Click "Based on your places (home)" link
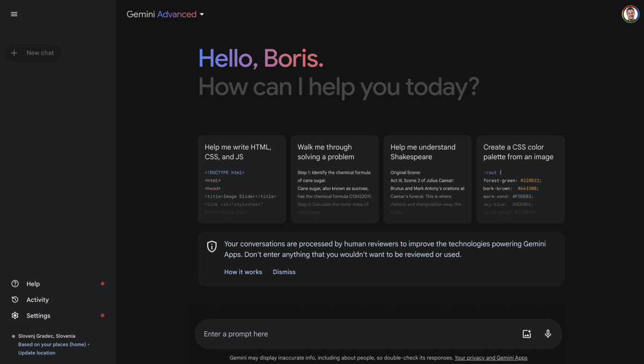644x364 pixels. coord(52,344)
